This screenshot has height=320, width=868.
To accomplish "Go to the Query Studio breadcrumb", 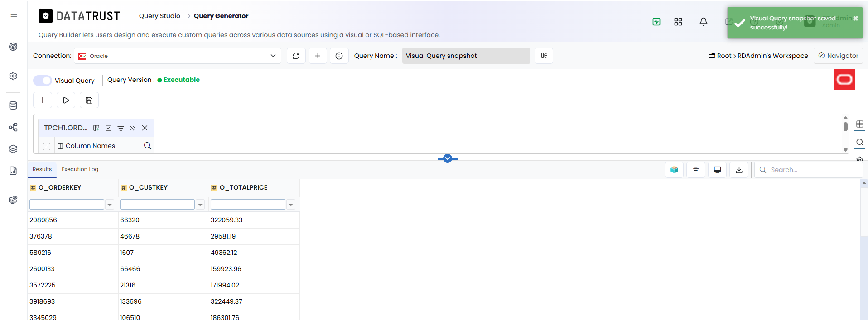I will coord(159,16).
